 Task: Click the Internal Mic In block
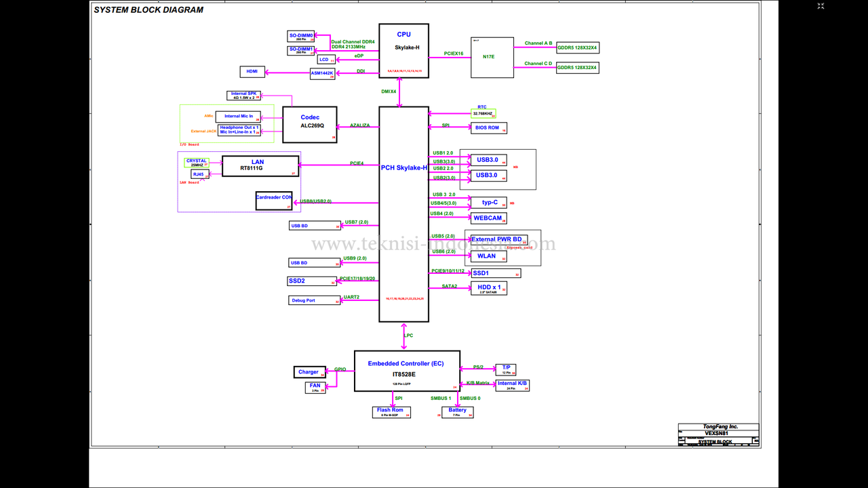pyautogui.click(x=239, y=117)
